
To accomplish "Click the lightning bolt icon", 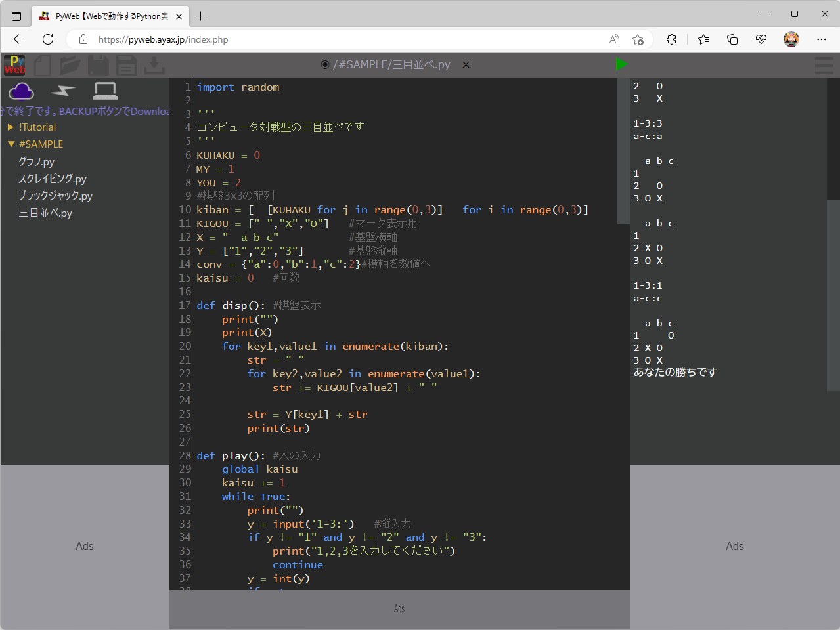I will click(63, 91).
